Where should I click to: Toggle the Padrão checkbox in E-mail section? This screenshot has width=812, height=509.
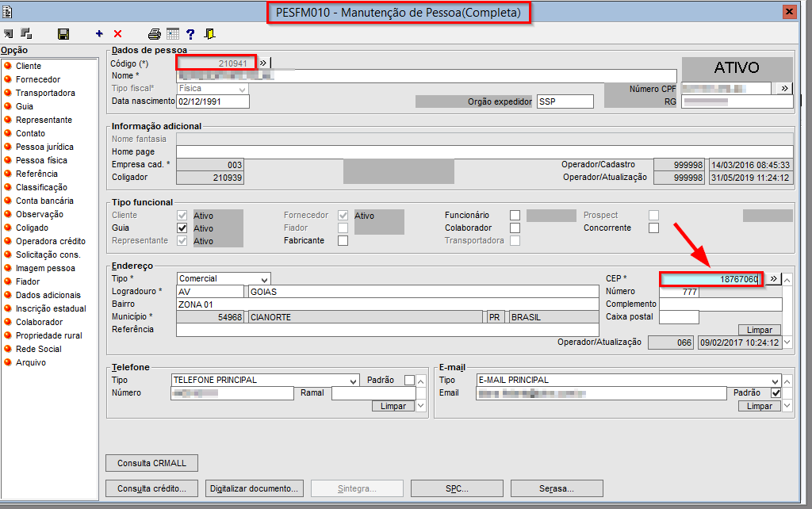[x=776, y=393]
